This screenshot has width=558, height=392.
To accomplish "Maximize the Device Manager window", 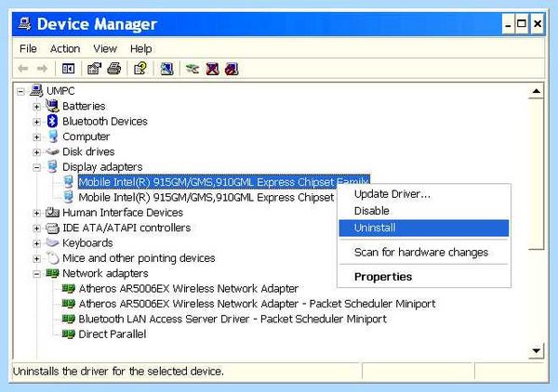I will coord(522,24).
